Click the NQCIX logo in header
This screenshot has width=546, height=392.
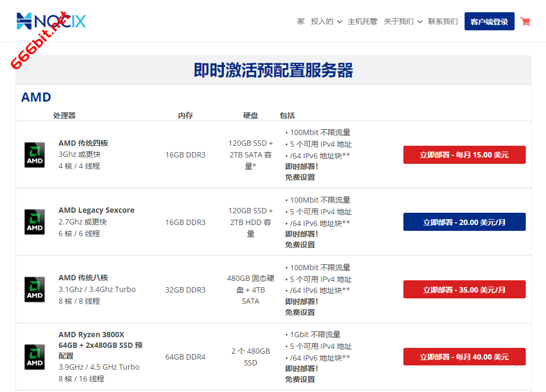[x=51, y=21]
